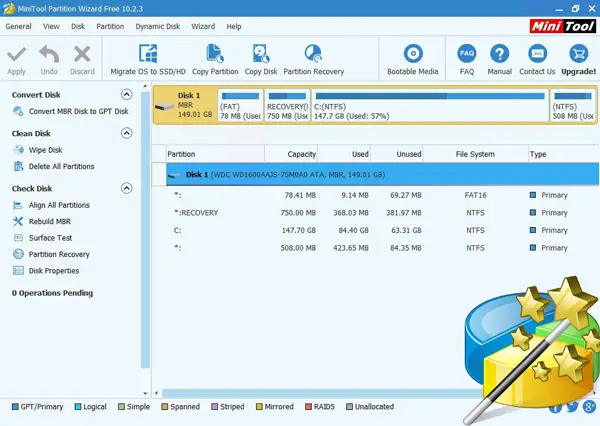Viewport: 600px width, 426px height.
Task: Click the Upgrade! button
Action: (x=577, y=54)
